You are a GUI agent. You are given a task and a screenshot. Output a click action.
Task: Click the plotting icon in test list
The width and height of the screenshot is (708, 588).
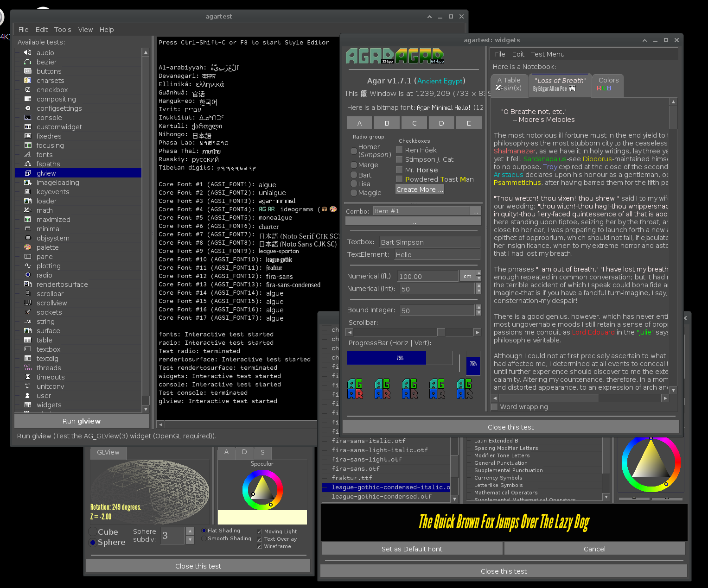coord(27,266)
